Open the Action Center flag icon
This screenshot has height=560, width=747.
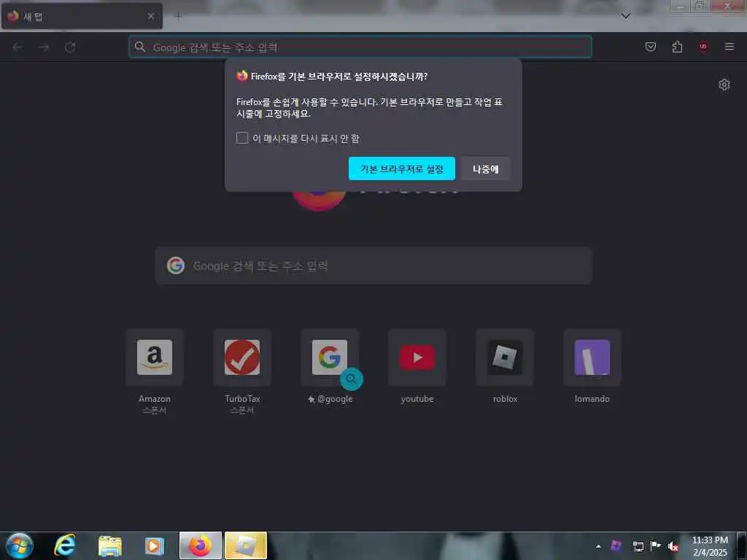656,545
